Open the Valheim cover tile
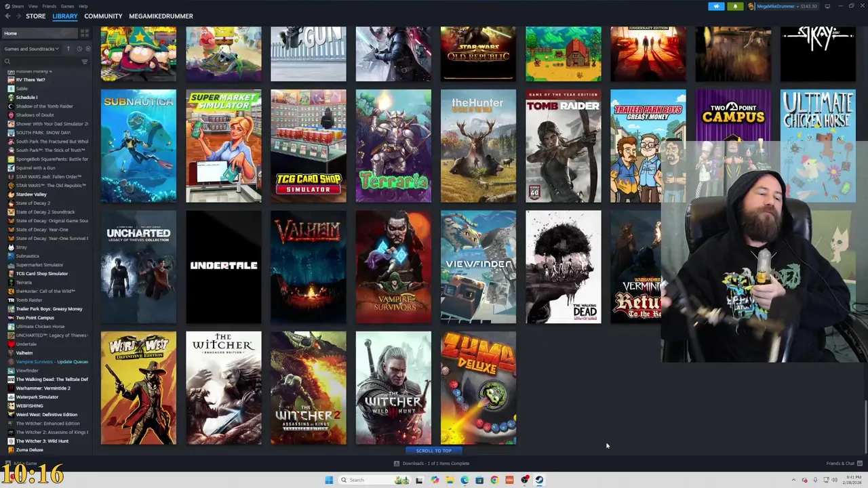Screen dimensions: 868x488 pos(309,267)
